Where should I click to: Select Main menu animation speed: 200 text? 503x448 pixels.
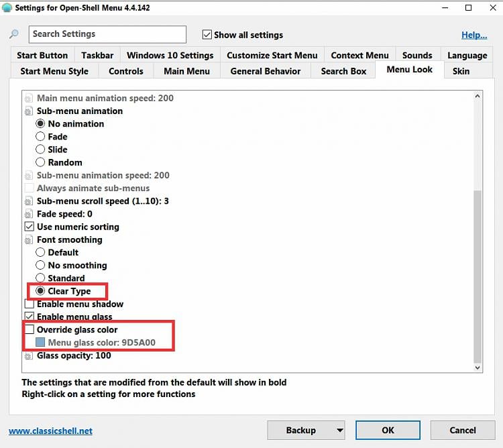point(105,98)
